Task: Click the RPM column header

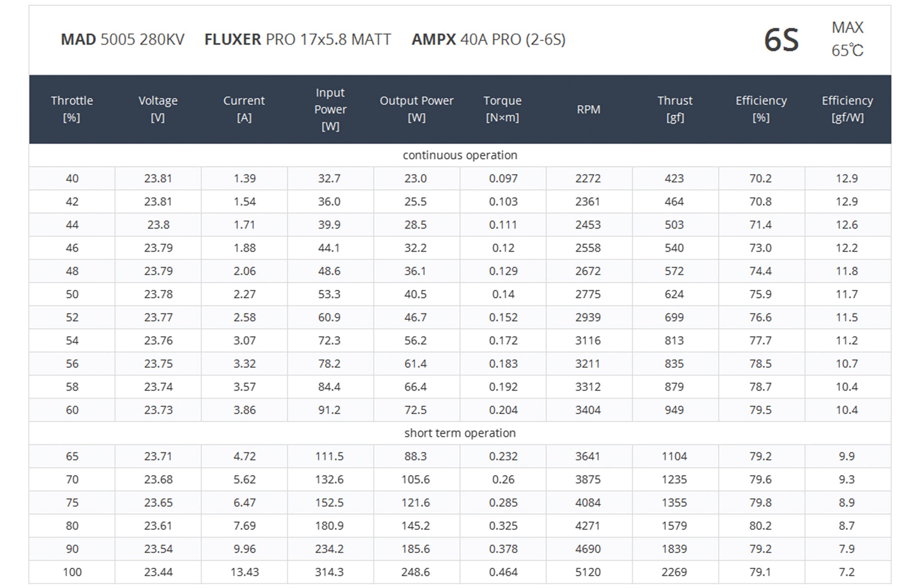Action: [588, 109]
